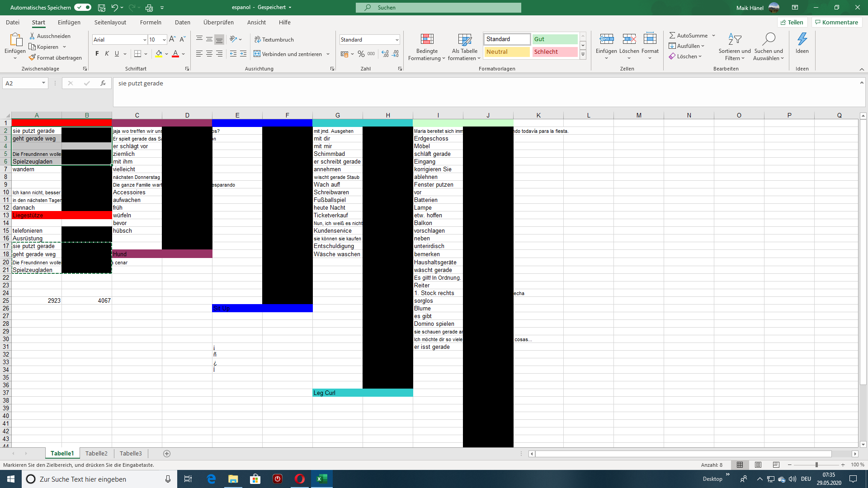Image resolution: width=868 pixels, height=488 pixels.
Task: Click the Teilen share button
Action: click(x=792, y=22)
